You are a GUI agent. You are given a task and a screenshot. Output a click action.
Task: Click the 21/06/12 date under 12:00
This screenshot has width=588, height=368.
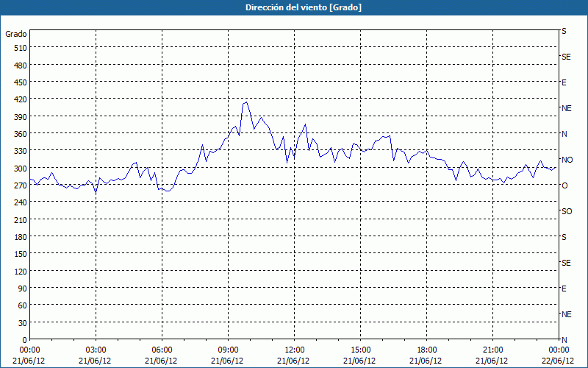point(293,361)
